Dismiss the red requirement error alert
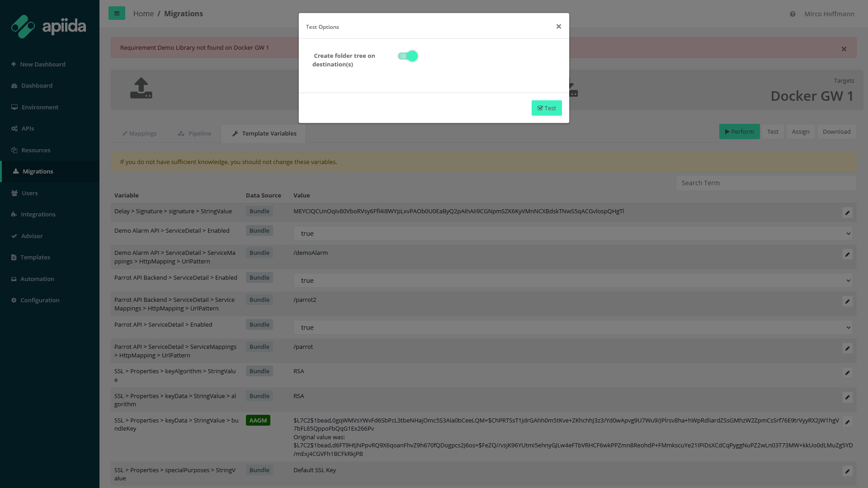 (x=844, y=49)
